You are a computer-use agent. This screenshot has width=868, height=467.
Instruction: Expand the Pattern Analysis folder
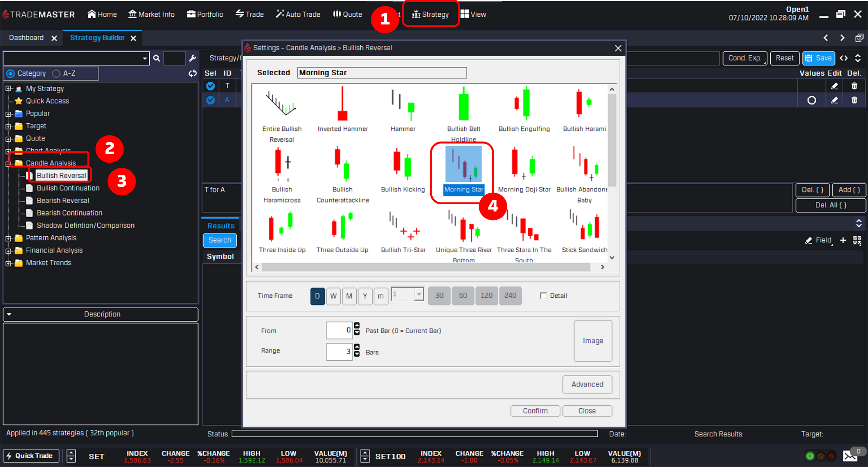click(8, 238)
